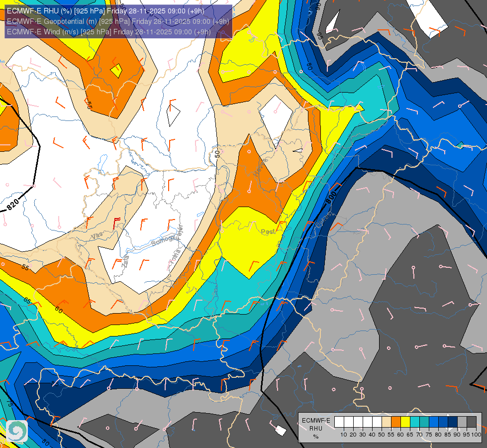Pick the navy 85-90% legend swatch
Image resolution: width=487 pixels, height=448 pixels.
point(453,422)
